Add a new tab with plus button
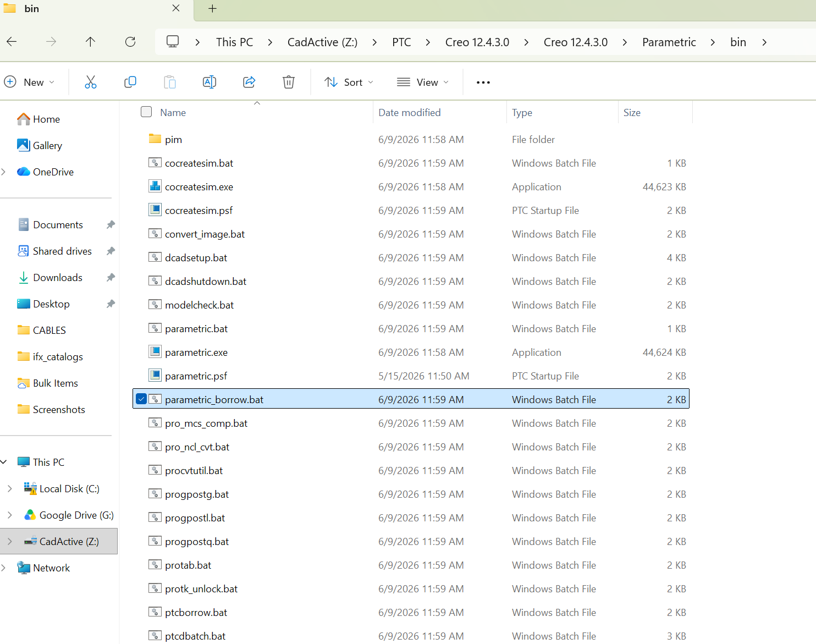816x644 pixels. [213, 9]
